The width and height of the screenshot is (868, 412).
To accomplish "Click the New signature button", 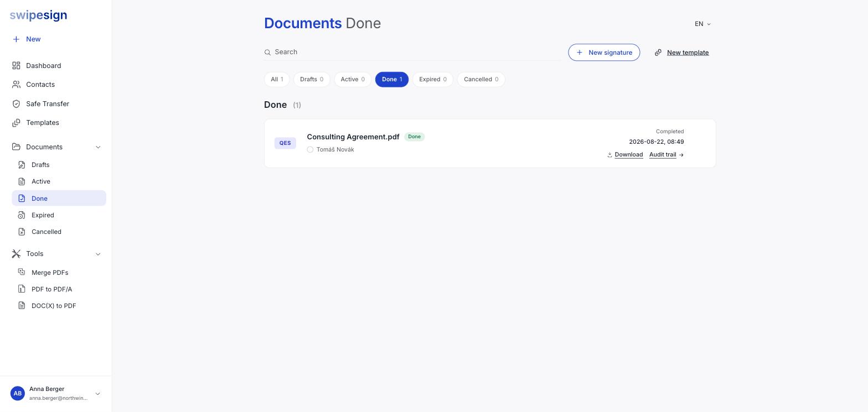I will pos(604,53).
